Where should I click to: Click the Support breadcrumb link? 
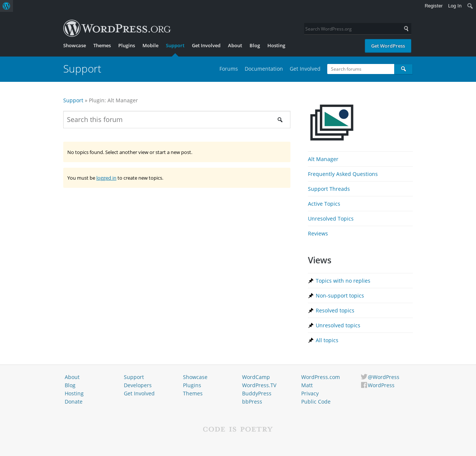pyautogui.click(x=73, y=100)
